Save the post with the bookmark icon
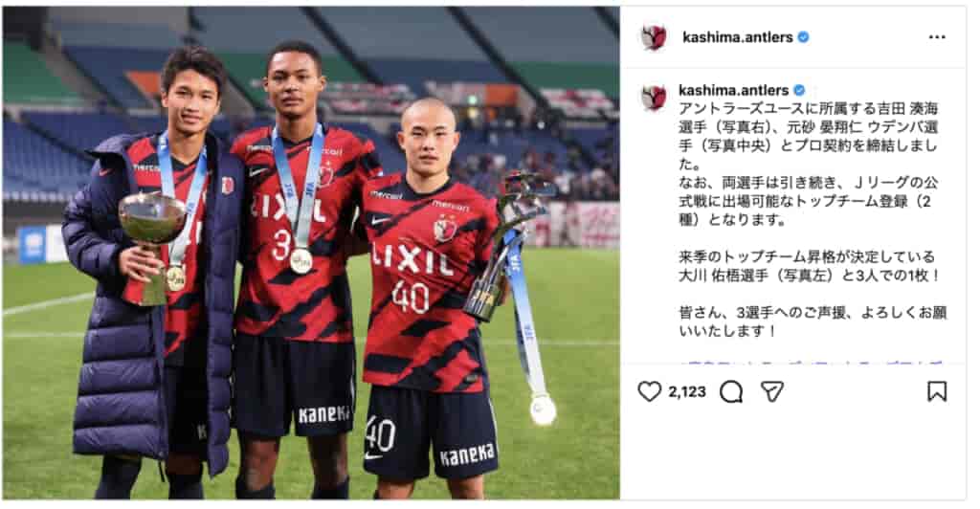The image size is (980, 509). pos(936,391)
